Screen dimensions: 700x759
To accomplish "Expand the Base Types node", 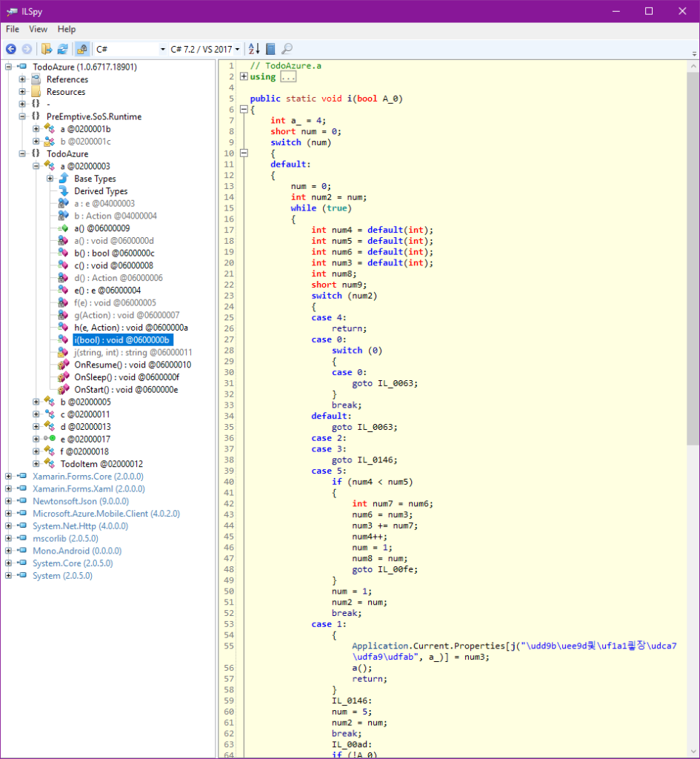I will tap(50, 179).
